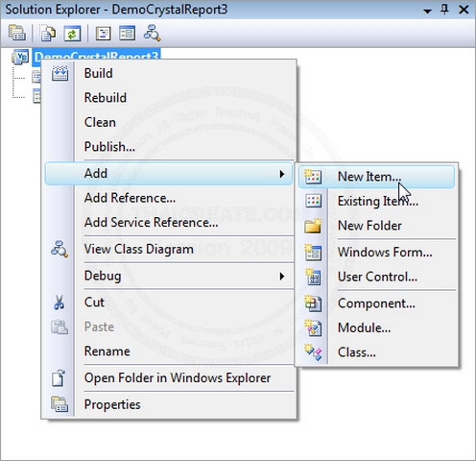This screenshot has height=461, width=476.
Task: Select Existing Item... in the submenu
Action: point(378,202)
